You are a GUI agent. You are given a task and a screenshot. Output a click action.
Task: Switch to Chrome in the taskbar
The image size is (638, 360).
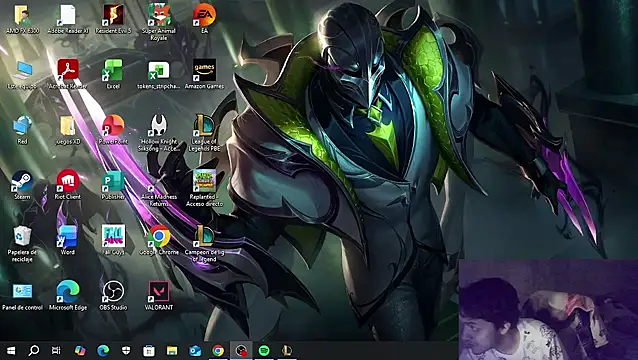pyautogui.click(x=218, y=350)
